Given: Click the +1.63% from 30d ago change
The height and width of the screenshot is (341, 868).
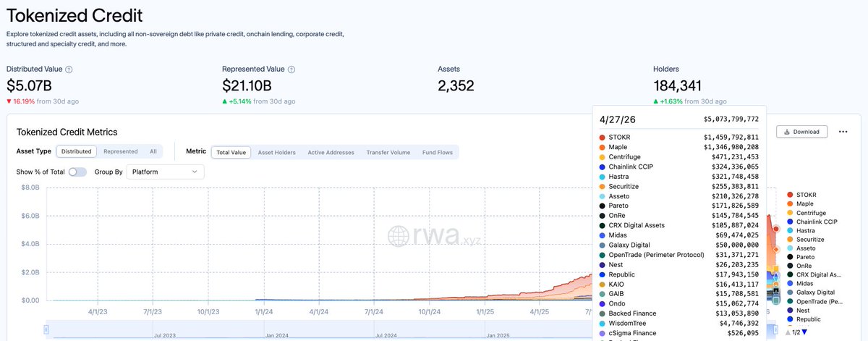Looking at the screenshot, I should [x=689, y=101].
